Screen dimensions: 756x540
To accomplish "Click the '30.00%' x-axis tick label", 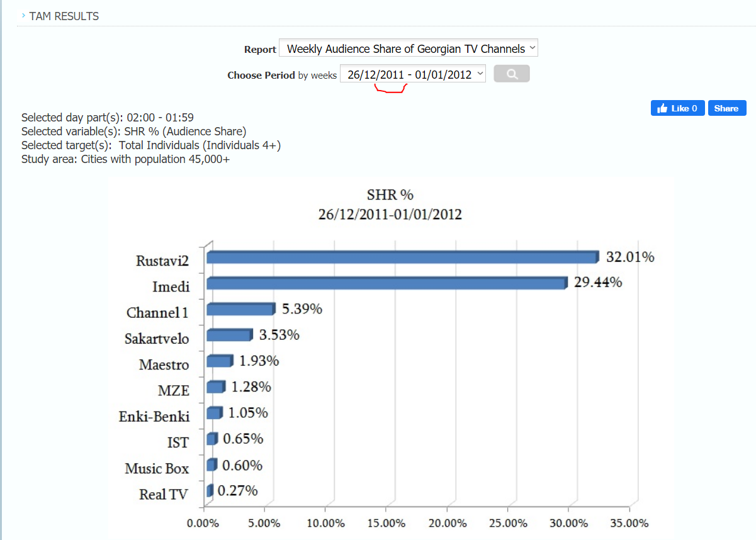I will pyautogui.click(x=568, y=523).
